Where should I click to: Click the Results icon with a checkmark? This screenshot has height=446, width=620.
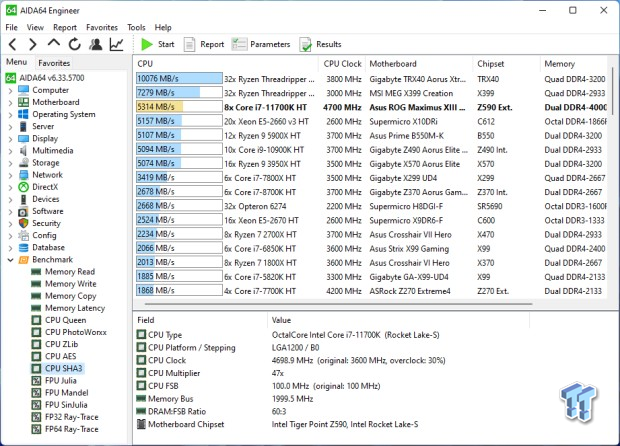pyautogui.click(x=305, y=44)
